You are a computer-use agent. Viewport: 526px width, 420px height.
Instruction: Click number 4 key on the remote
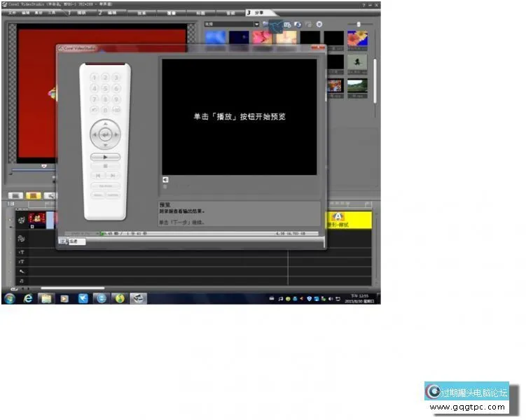coord(95,88)
